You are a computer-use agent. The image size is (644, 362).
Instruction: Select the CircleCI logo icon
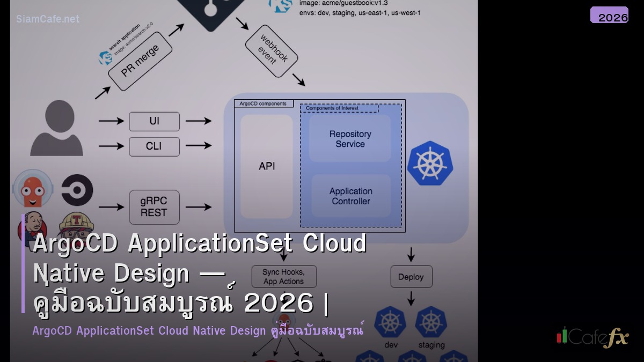point(77,190)
